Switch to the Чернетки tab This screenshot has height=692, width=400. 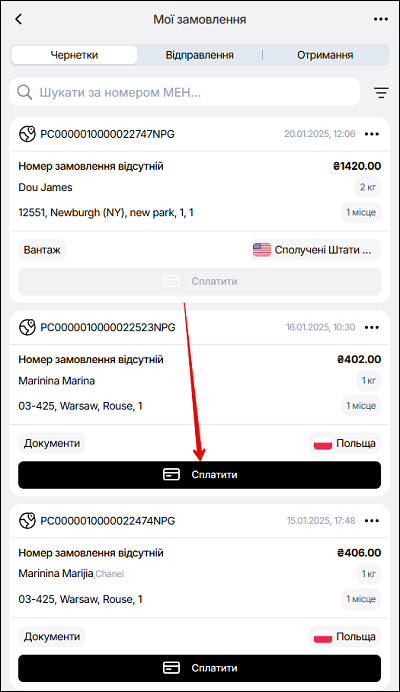pos(74,55)
